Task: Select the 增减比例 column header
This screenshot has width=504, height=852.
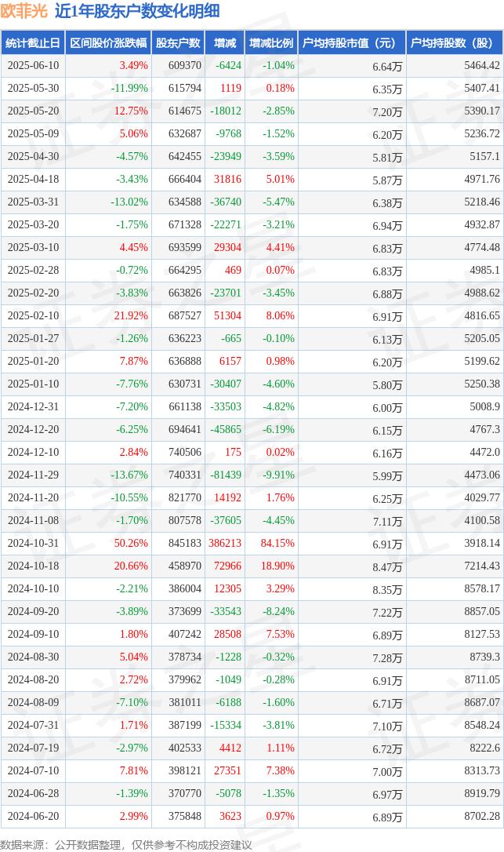Action: 271,43
